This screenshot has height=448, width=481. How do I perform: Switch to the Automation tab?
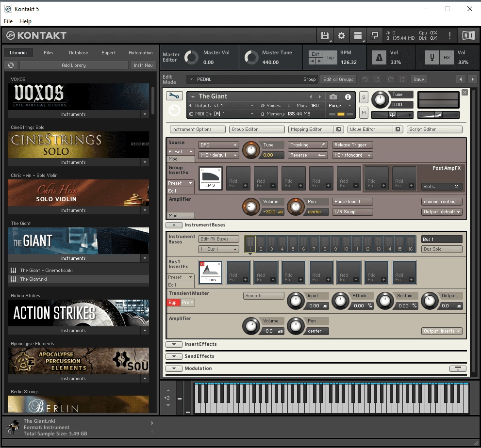click(140, 53)
